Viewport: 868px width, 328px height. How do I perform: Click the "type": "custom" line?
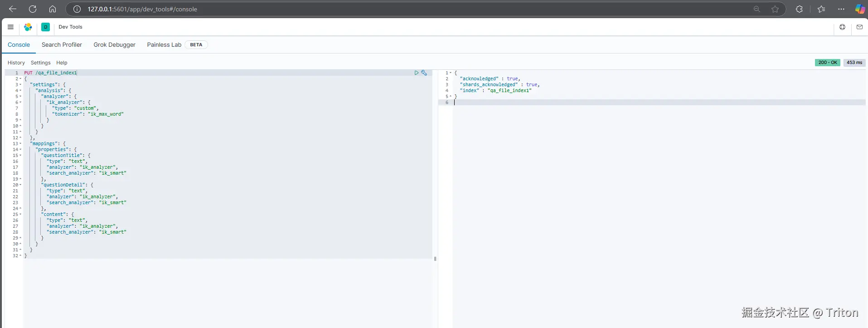[75, 108]
